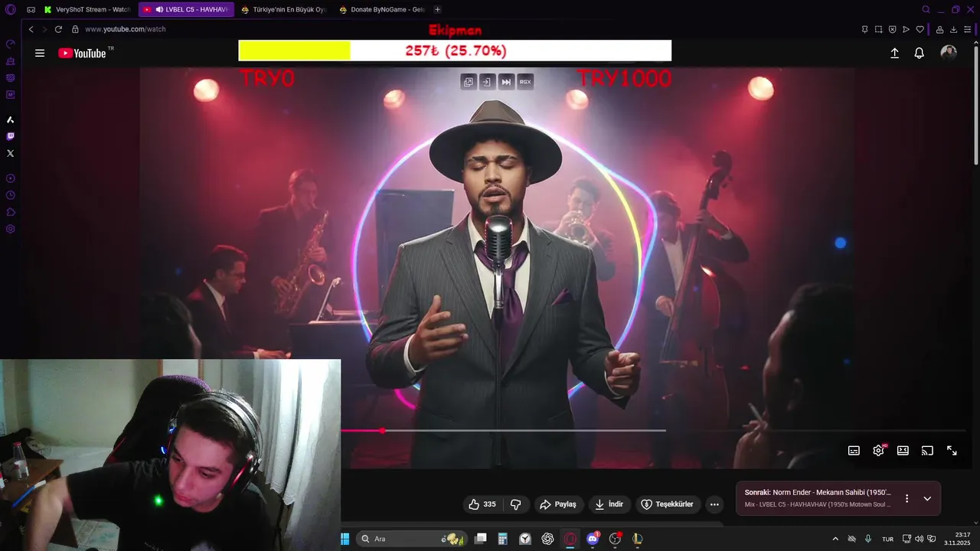
Task: Click the YouTube create upload icon
Action: coord(894,53)
